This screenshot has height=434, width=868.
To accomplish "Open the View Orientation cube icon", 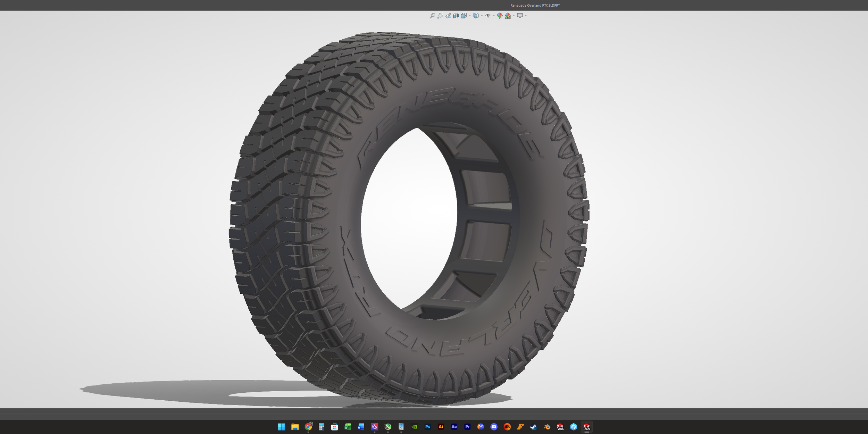I will pos(464,16).
